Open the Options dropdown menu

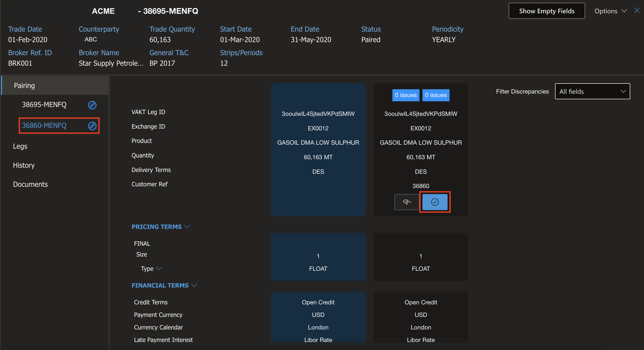[x=610, y=11]
